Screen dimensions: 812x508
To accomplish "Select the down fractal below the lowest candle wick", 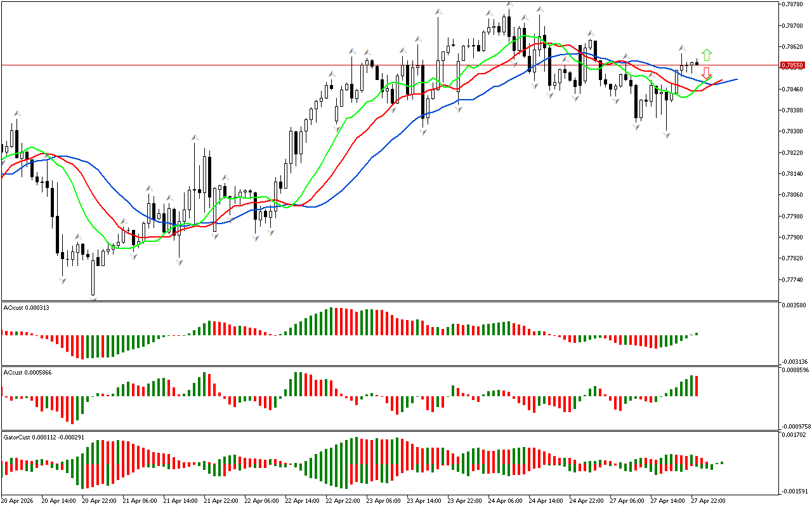I will coord(94,299).
